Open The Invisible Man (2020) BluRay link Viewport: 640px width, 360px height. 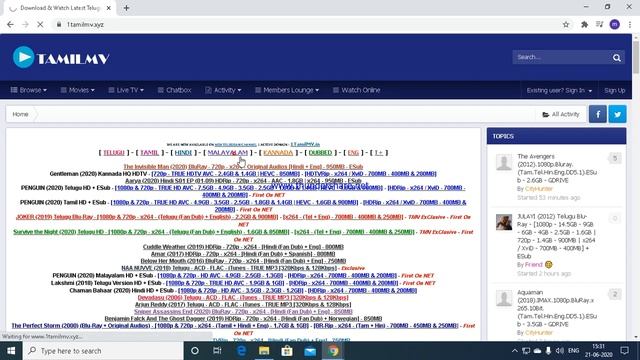tap(243, 167)
